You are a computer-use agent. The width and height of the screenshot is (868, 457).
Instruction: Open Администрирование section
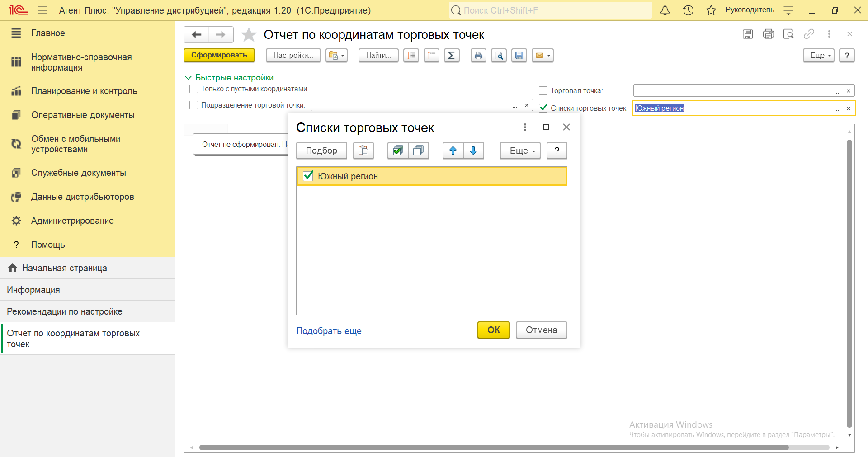(72, 221)
